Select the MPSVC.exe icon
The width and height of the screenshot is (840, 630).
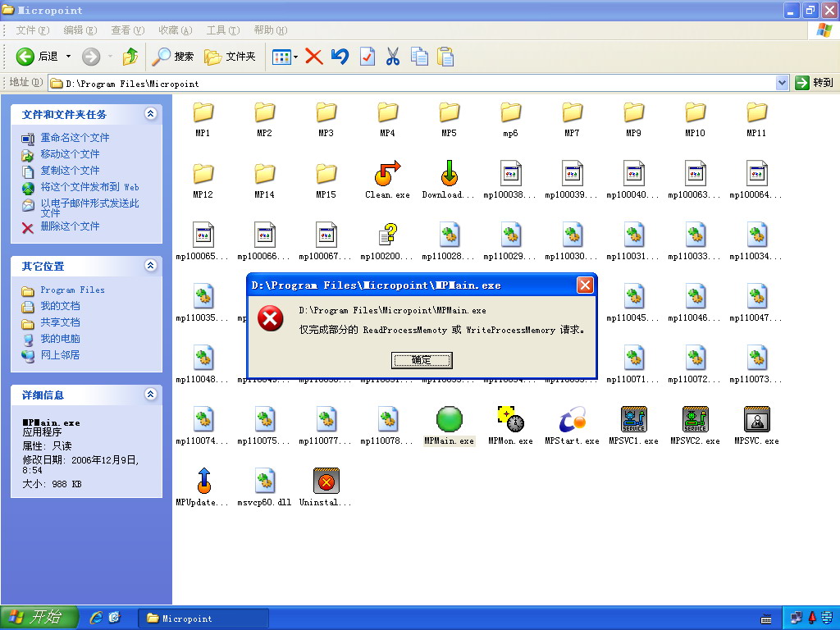click(x=757, y=419)
